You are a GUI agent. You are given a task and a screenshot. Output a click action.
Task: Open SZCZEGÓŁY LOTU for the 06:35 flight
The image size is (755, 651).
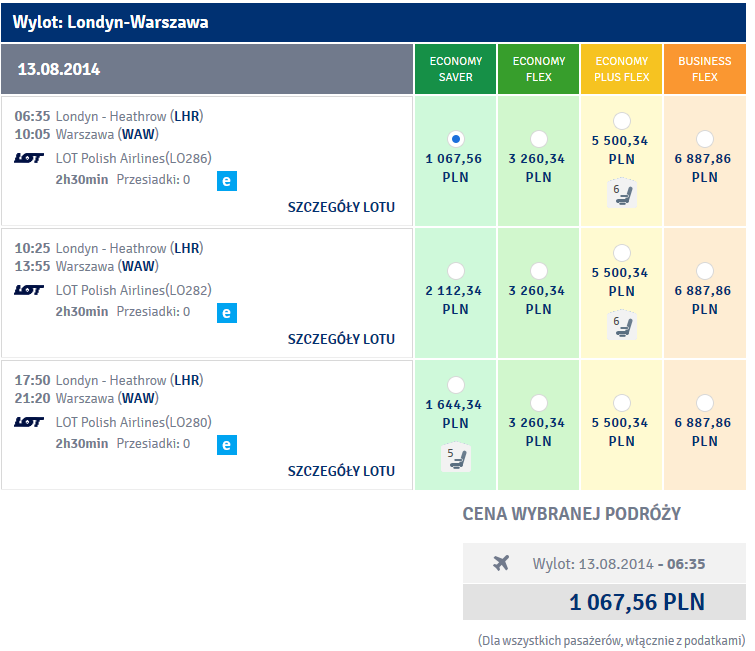341,207
